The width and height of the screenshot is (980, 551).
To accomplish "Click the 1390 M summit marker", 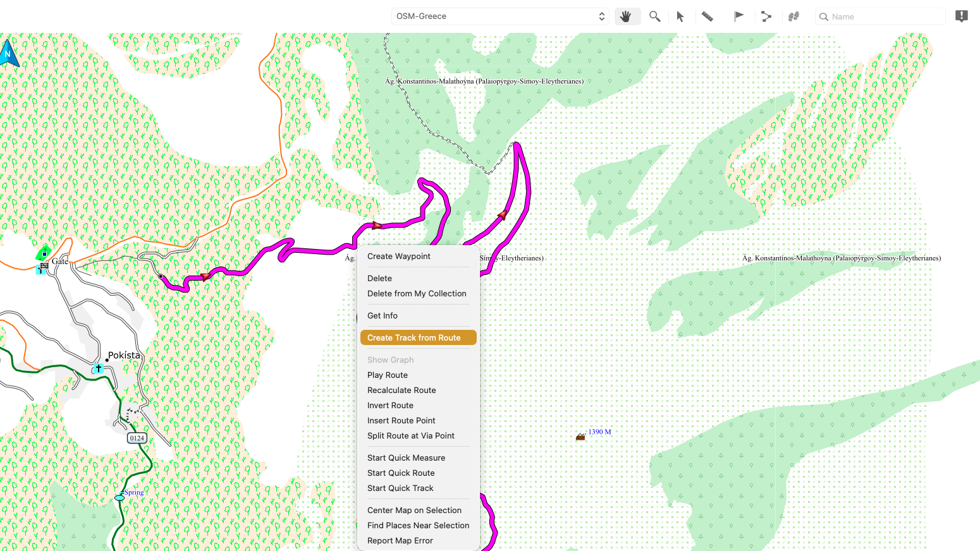I will pos(580,437).
